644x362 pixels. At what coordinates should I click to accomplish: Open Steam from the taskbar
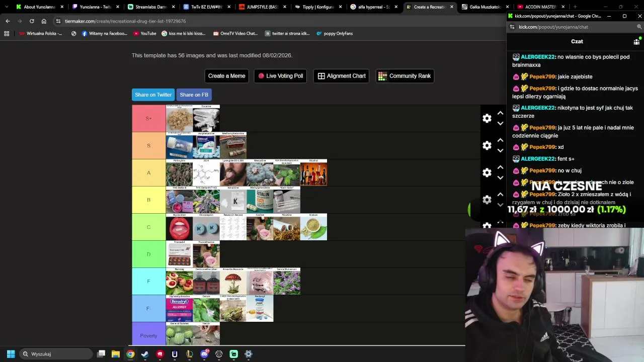click(145, 354)
